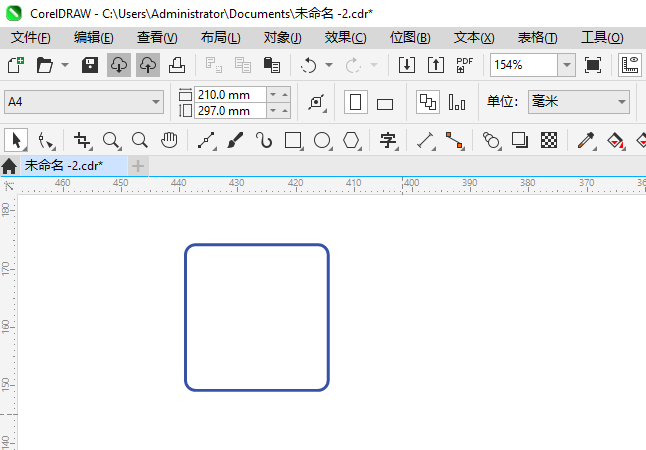Screen dimensions: 646x450
Task: Click the page width 210.0 mm field
Action: tap(230, 95)
